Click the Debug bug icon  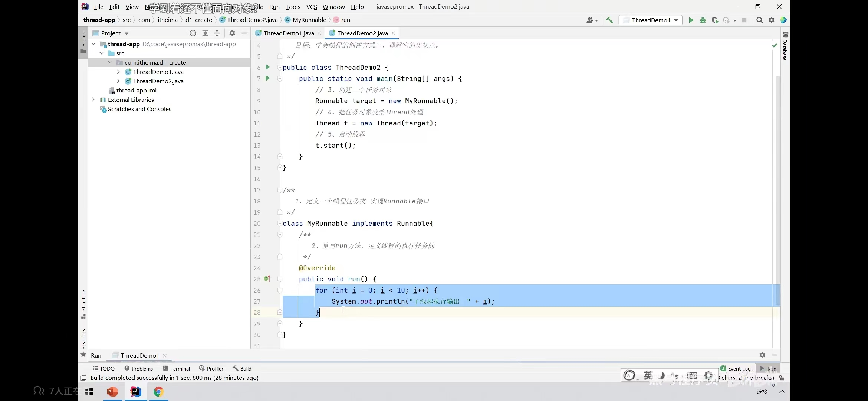click(703, 20)
